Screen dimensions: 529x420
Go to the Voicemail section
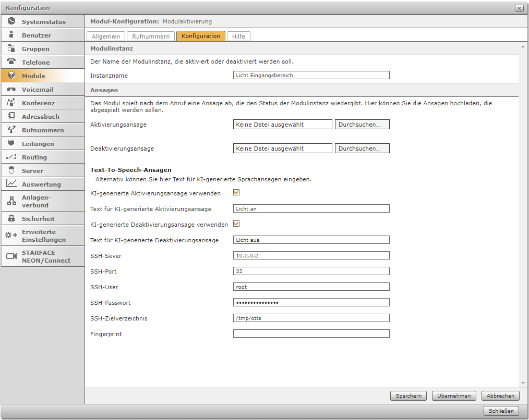42,89
